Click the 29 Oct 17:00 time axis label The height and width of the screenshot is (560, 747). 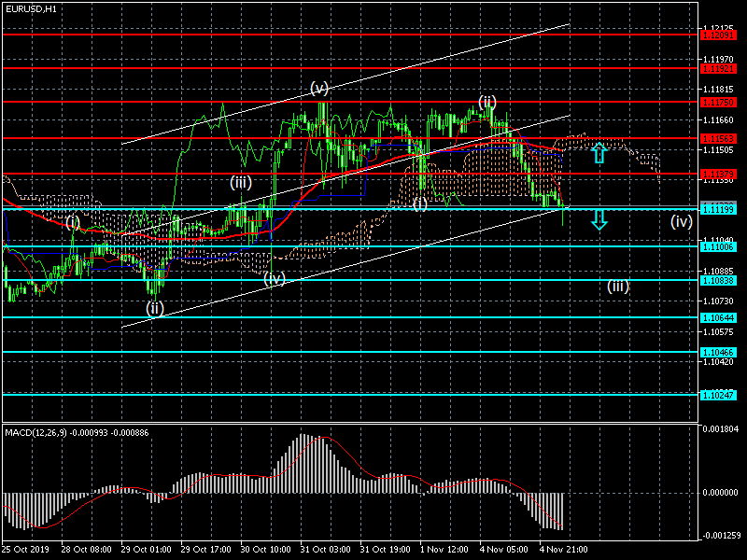point(205,549)
